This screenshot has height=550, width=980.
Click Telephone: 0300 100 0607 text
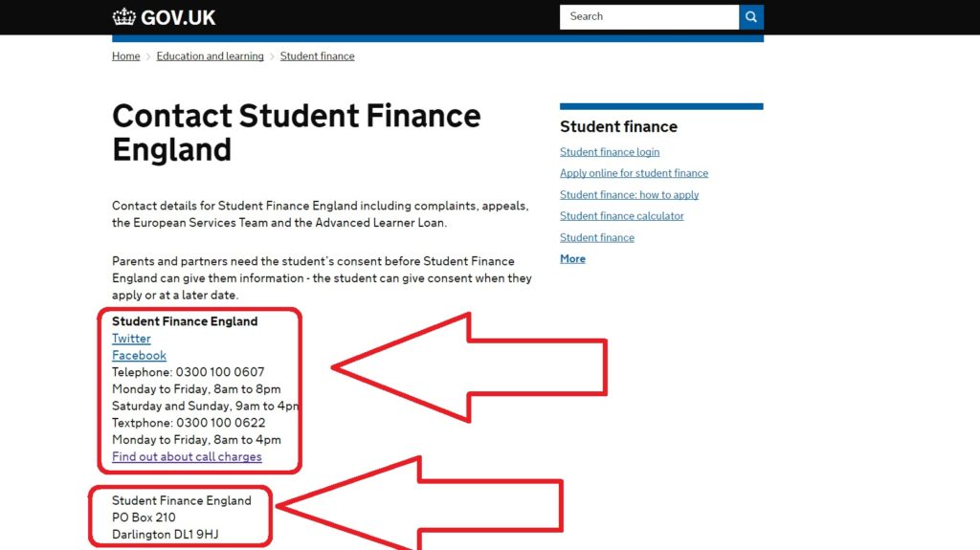tap(189, 372)
